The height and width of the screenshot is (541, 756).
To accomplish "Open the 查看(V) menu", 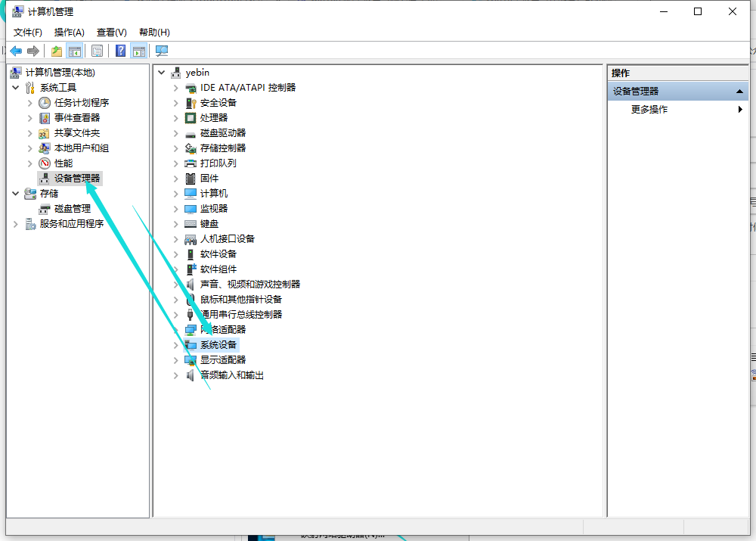I will pos(111,32).
